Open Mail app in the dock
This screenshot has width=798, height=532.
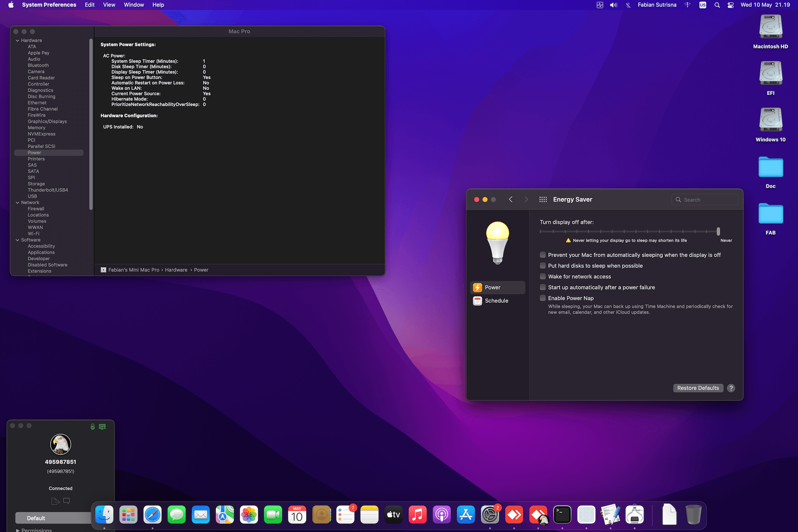[201, 515]
